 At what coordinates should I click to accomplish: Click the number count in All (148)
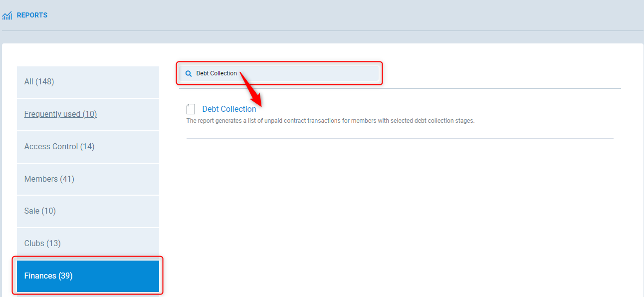click(45, 82)
